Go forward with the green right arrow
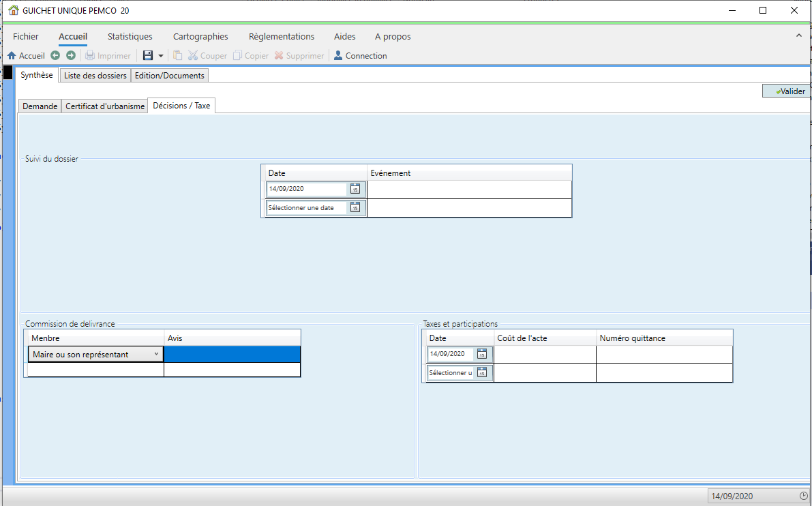The width and height of the screenshot is (812, 506). (71, 55)
